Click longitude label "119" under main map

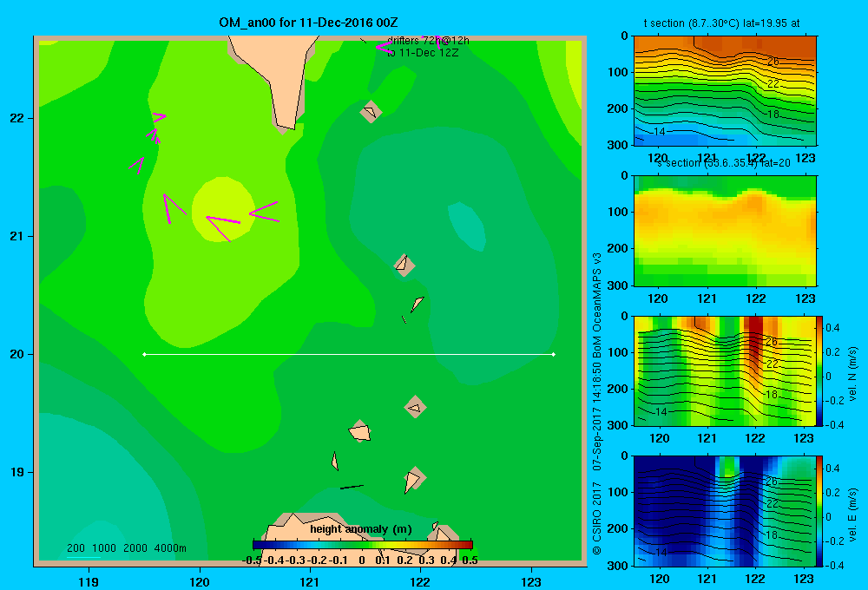pyautogui.click(x=89, y=581)
